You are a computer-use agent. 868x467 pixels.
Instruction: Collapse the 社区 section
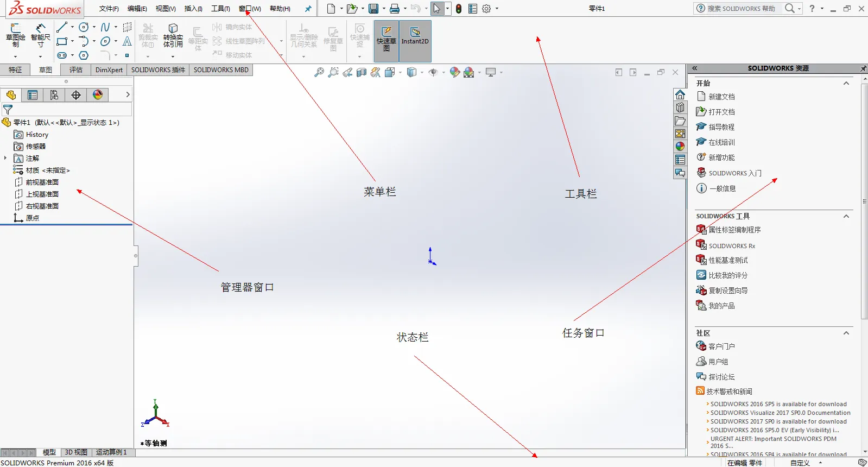click(x=846, y=333)
